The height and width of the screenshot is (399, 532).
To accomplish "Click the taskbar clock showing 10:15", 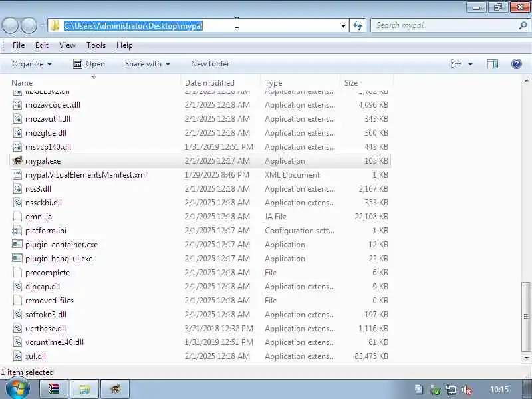I will [x=499, y=390].
